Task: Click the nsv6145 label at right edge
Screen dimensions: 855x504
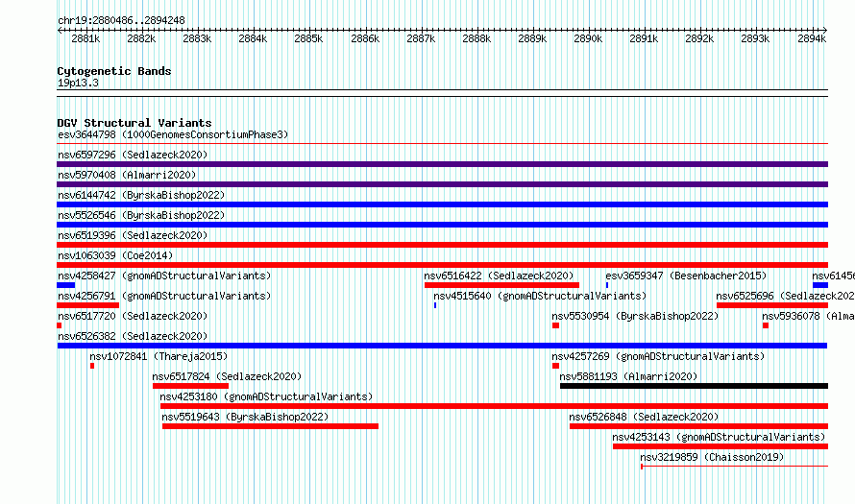Action: (833, 276)
